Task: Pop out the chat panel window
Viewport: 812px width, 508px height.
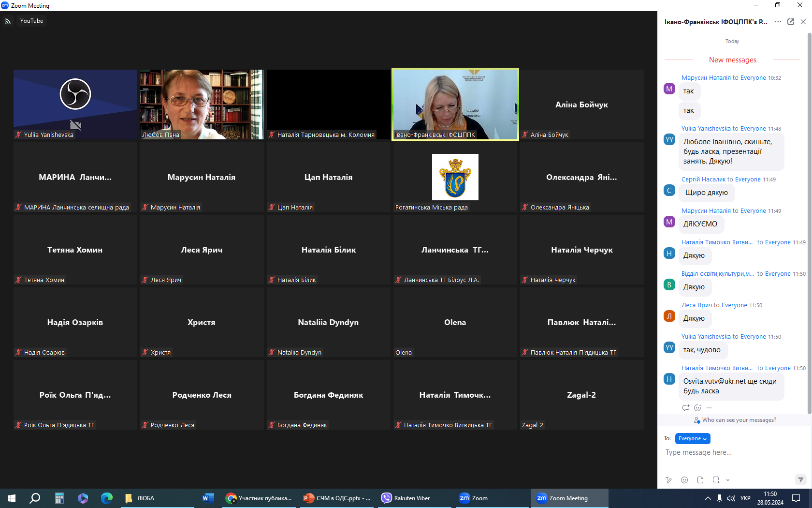Action: [791, 22]
